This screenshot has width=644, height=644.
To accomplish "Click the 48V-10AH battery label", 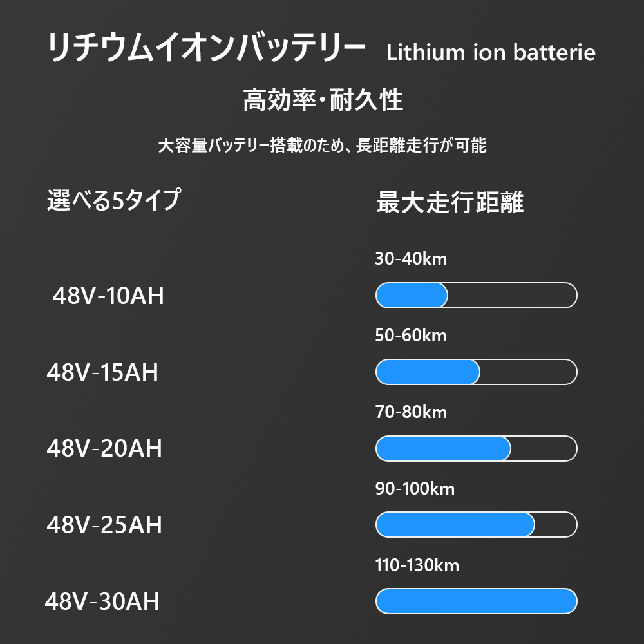I will 108,296.
